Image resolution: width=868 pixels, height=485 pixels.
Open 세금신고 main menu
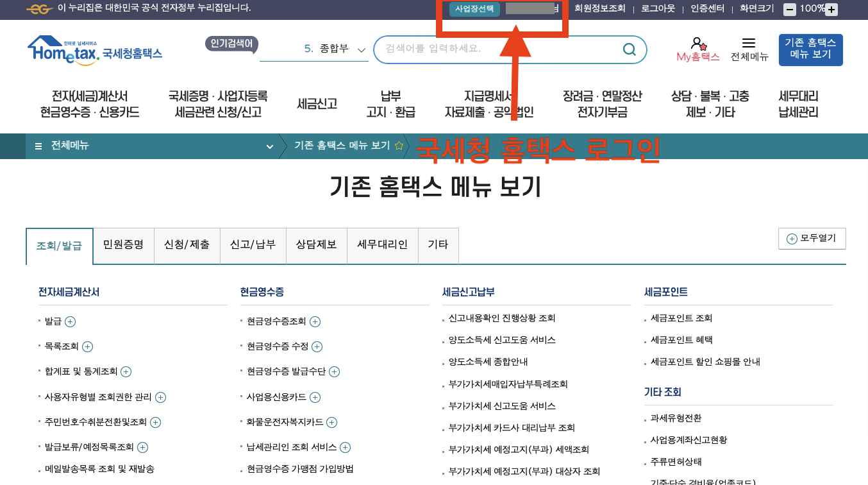pos(317,104)
